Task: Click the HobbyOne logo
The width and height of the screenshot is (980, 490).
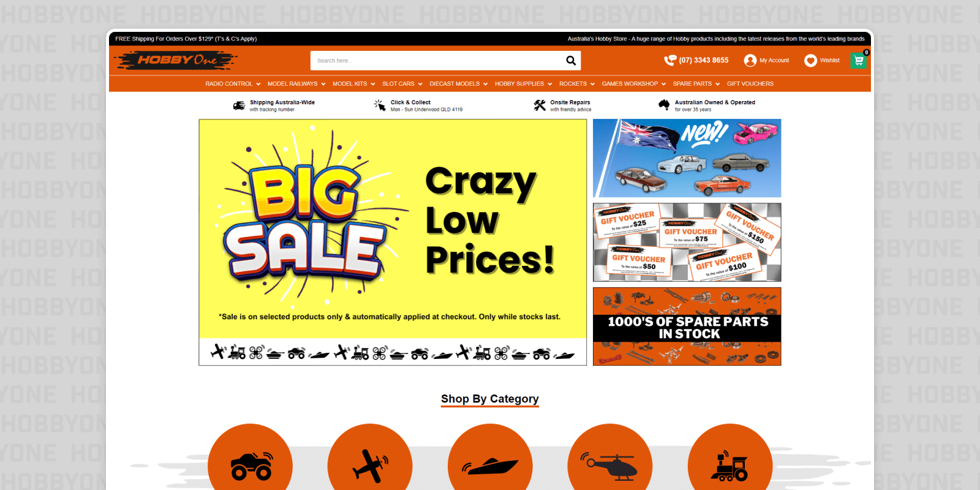Action: 176,60
